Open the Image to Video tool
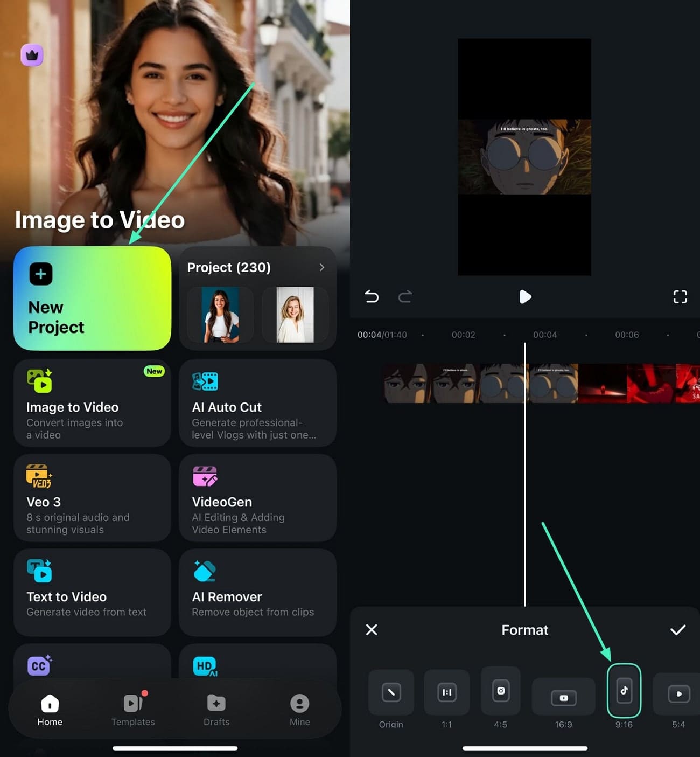Viewport: 700px width, 757px height. 92,403
